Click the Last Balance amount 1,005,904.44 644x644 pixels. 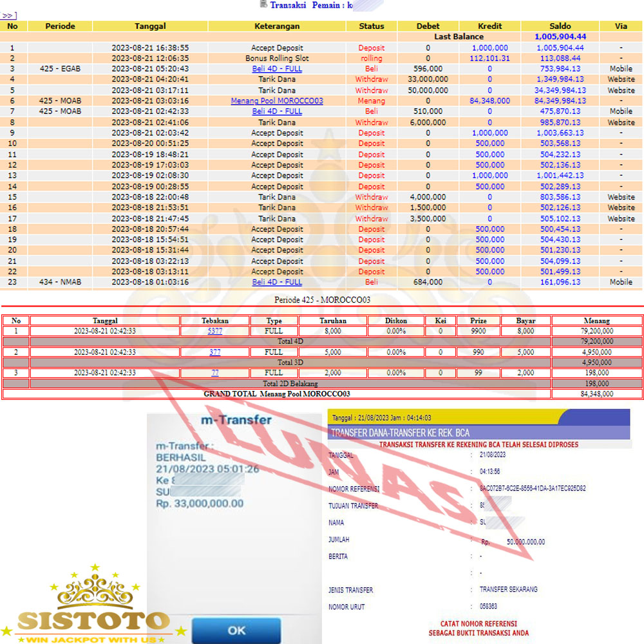(560, 37)
